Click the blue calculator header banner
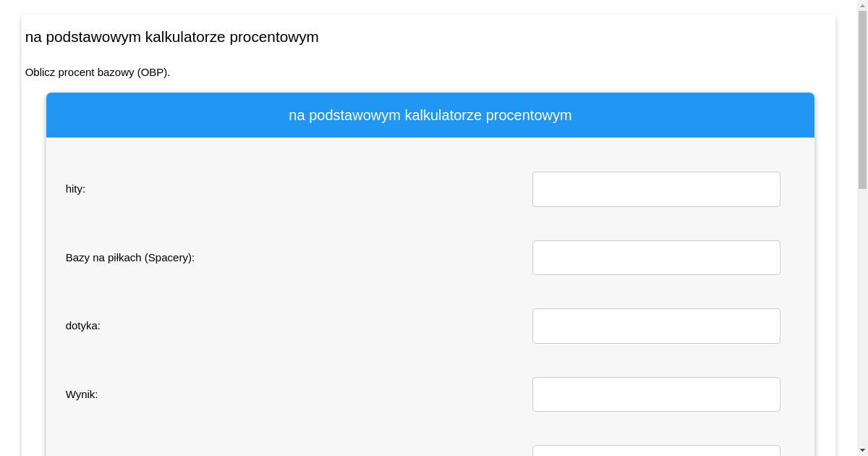Image resolution: width=868 pixels, height=456 pixels. pos(430,114)
